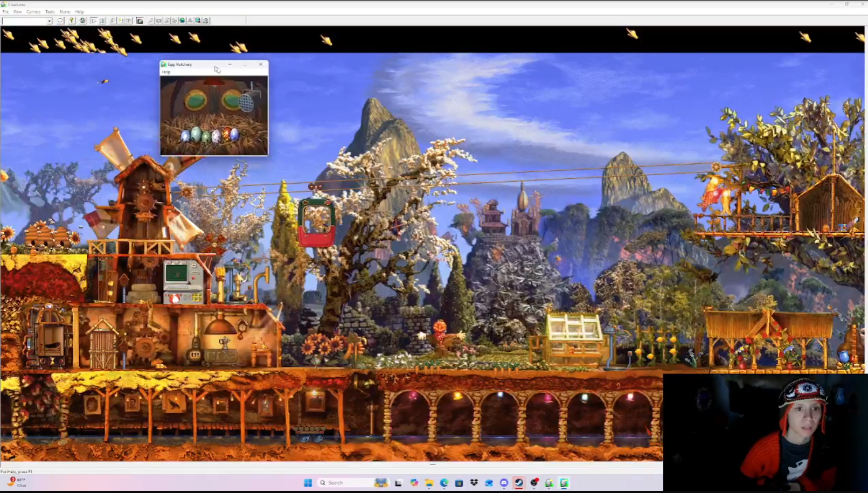This screenshot has width=868, height=493.
Task: Pick the blue egg at left of nest
Action: point(185,135)
